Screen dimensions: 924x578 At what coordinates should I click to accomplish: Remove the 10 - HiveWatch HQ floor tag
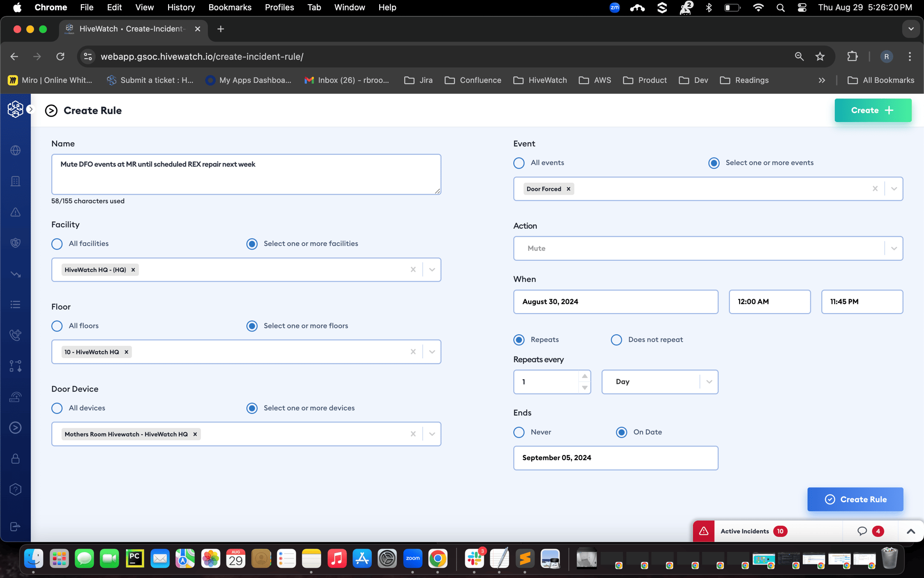click(126, 352)
